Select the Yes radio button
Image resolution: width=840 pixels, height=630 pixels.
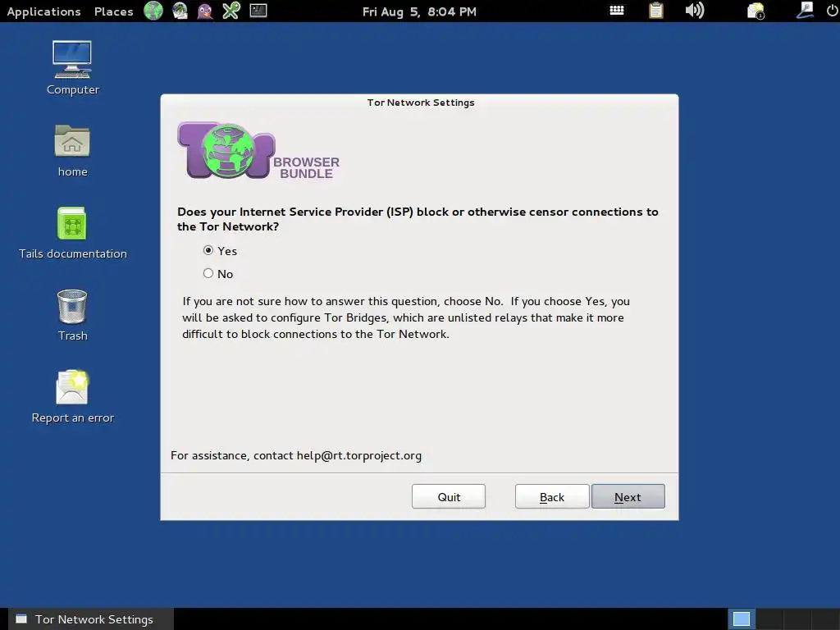pos(208,250)
